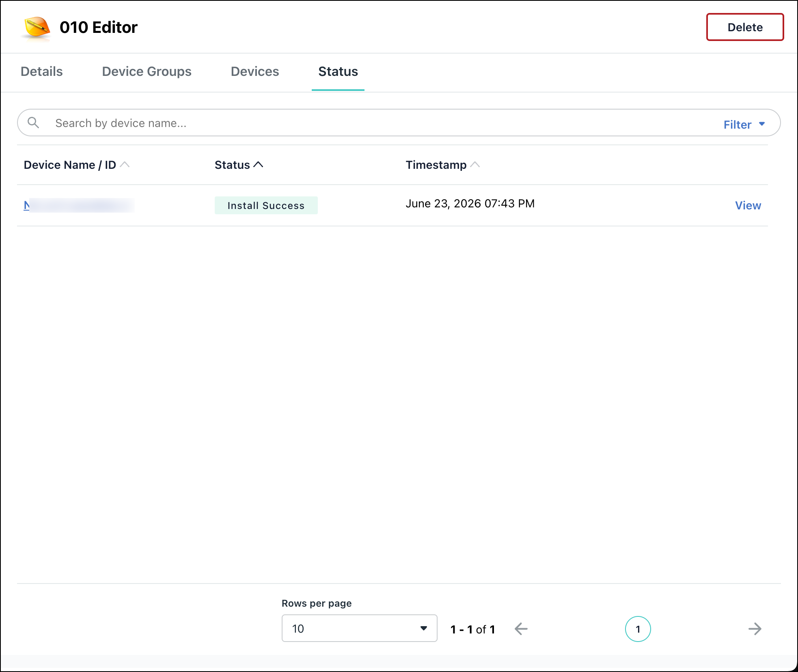Switch to the Details tab
The image size is (798, 672).
tap(42, 71)
